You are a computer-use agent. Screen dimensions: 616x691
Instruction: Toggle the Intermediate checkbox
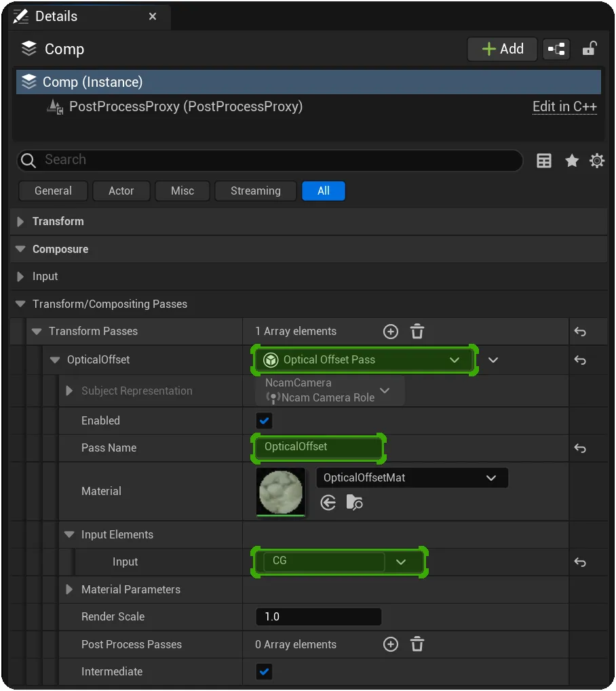(x=264, y=672)
